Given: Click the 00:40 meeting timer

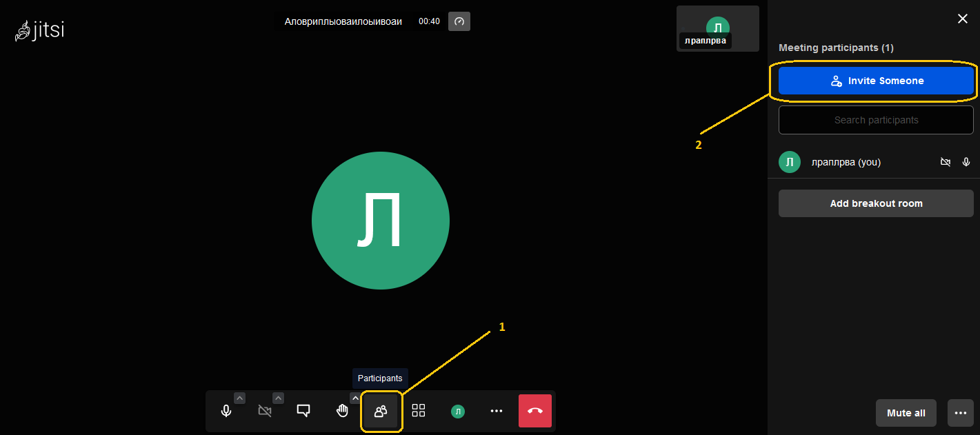Looking at the screenshot, I should [x=429, y=21].
